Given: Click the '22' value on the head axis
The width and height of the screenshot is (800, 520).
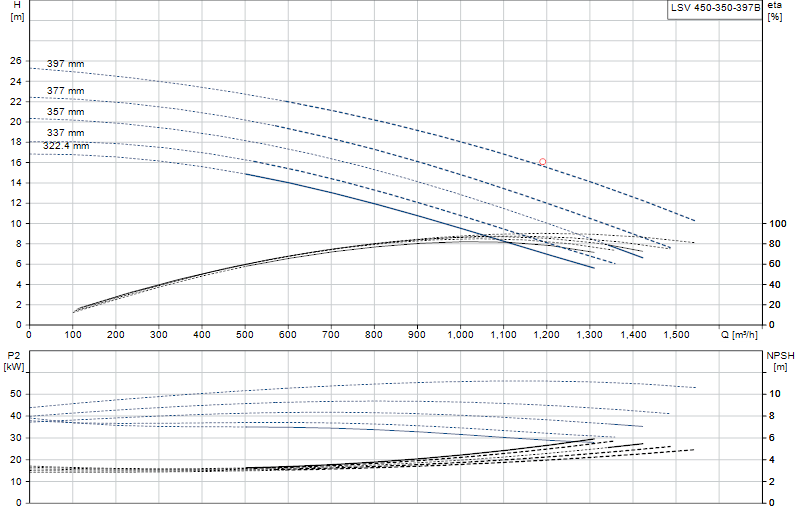Looking at the screenshot, I should coord(16,102).
